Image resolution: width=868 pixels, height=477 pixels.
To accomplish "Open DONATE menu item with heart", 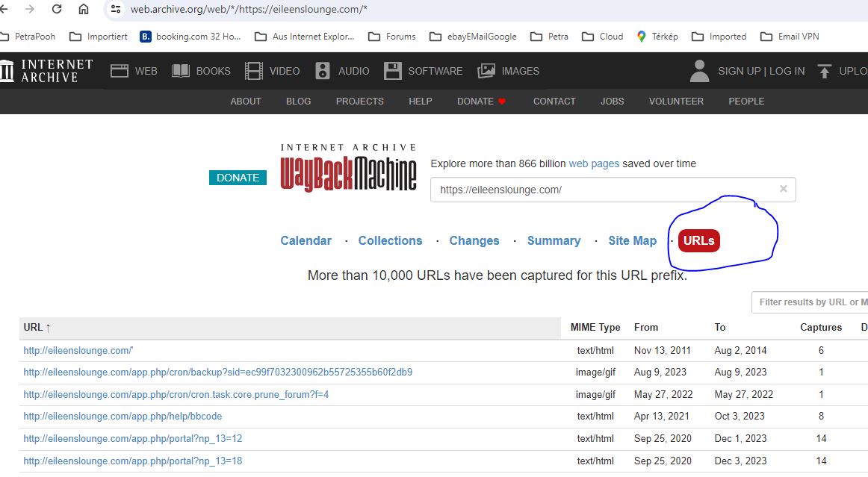I will [x=482, y=102].
